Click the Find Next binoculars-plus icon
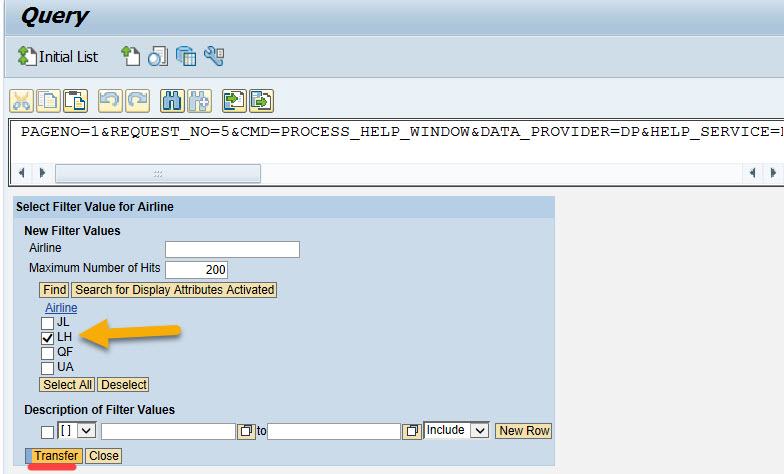784x474 pixels. [x=200, y=101]
